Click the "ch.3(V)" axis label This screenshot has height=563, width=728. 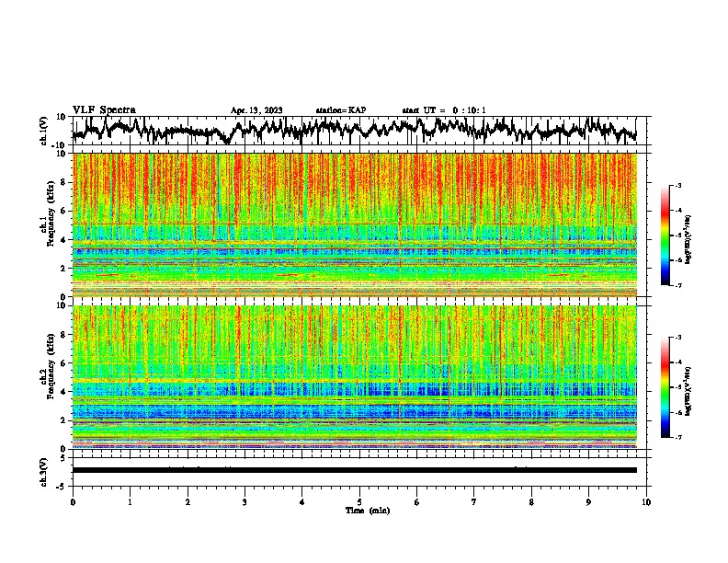(44, 473)
